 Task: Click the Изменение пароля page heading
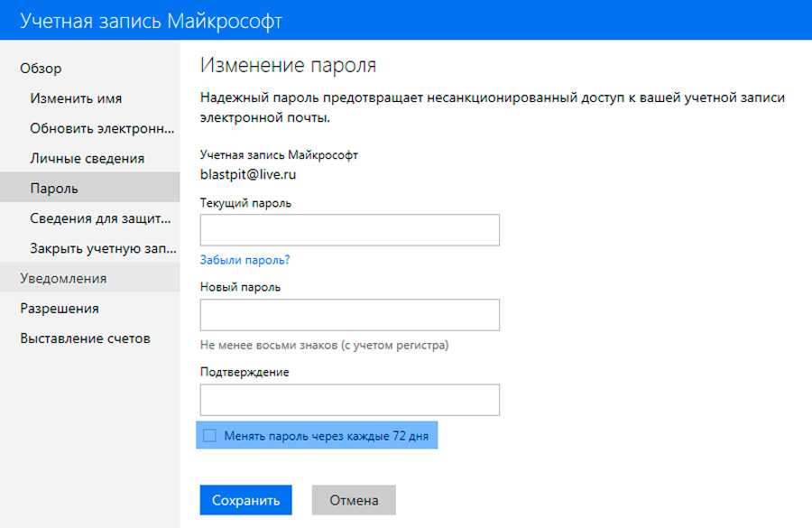(x=288, y=65)
